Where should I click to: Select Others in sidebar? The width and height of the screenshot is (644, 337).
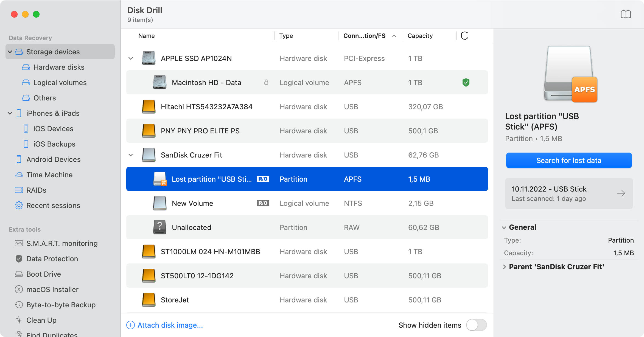44,98
